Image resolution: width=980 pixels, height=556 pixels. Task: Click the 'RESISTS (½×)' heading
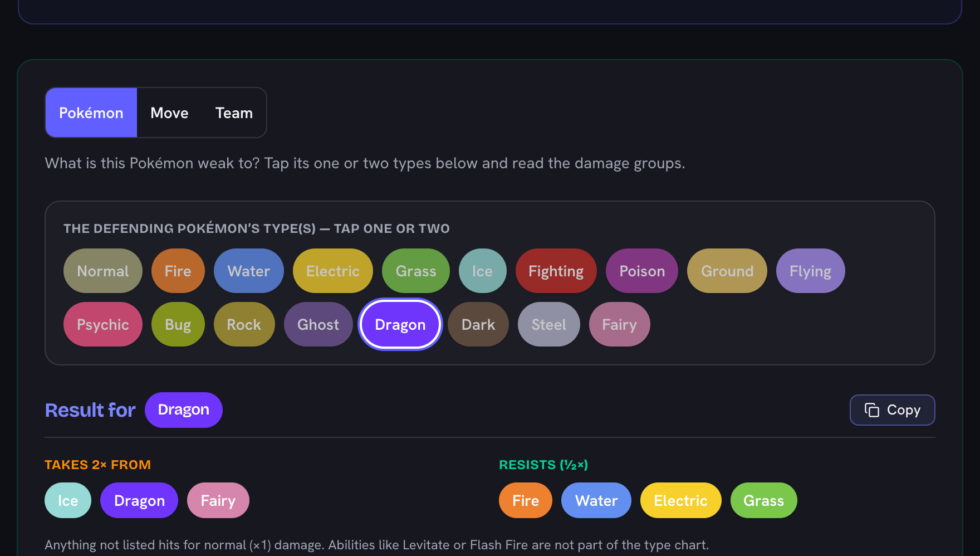click(543, 465)
